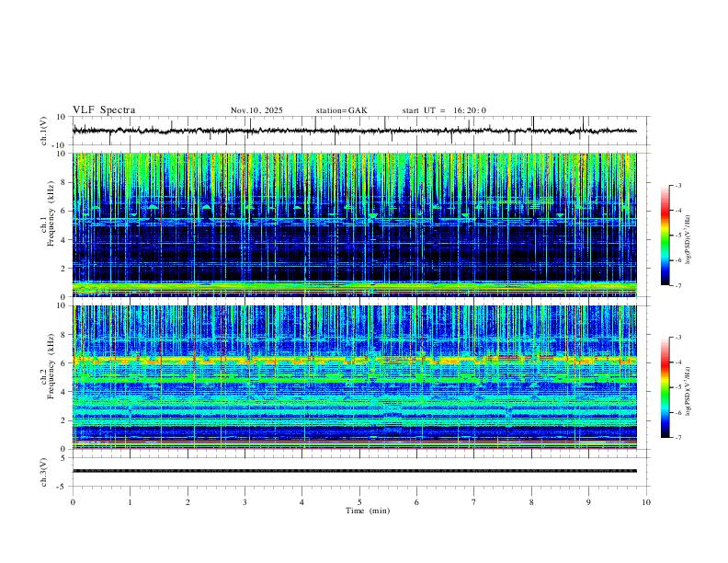728x563 pixels.
Task: Click the ch.1 voltage waveform trace
Action: click(354, 131)
